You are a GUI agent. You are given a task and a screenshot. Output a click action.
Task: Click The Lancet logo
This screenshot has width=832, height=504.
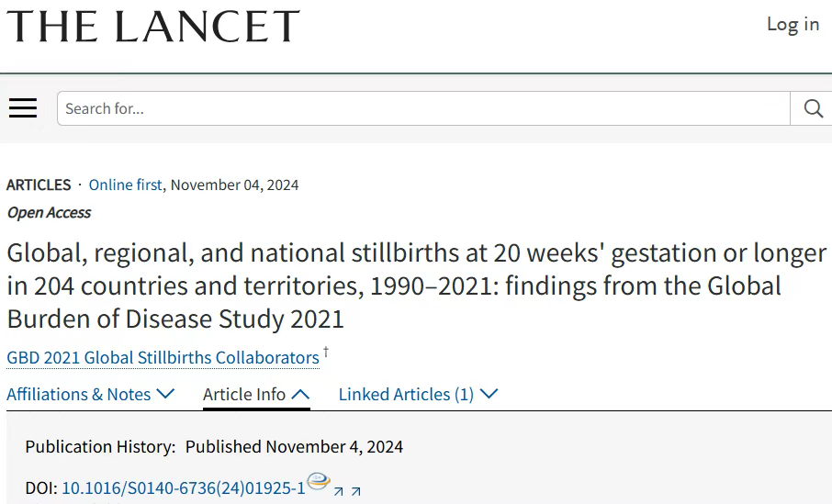tap(153, 26)
